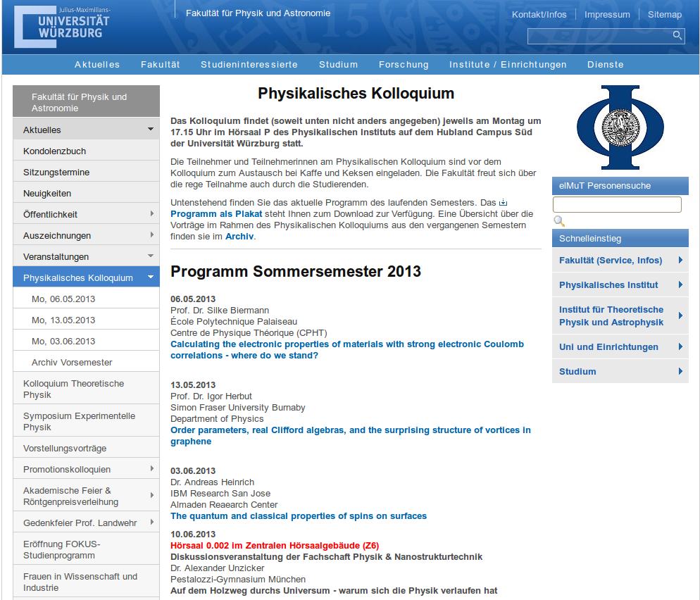
Task: Open the Dienste navigation item
Action: [x=606, y=64]
